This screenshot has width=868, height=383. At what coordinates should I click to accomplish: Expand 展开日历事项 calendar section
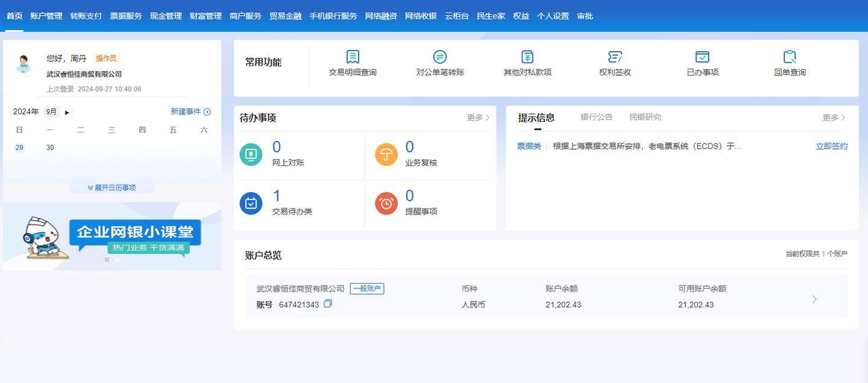click(x=112, y=188)
